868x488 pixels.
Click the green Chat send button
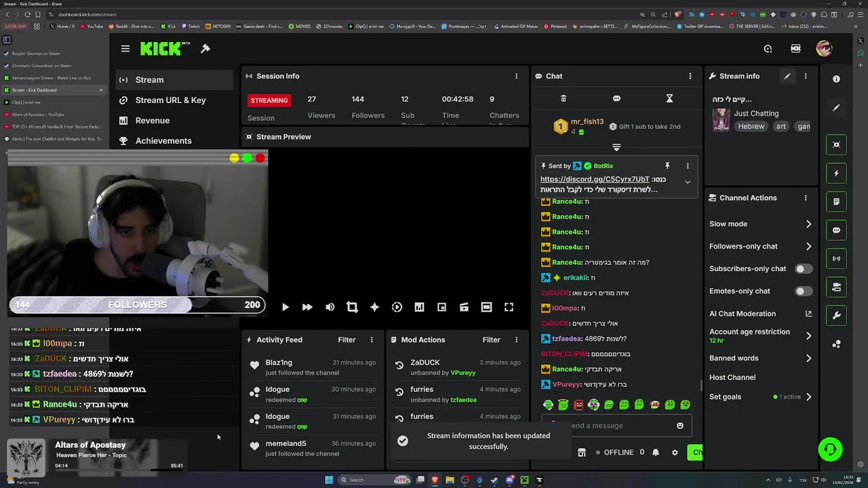[695, 452]
